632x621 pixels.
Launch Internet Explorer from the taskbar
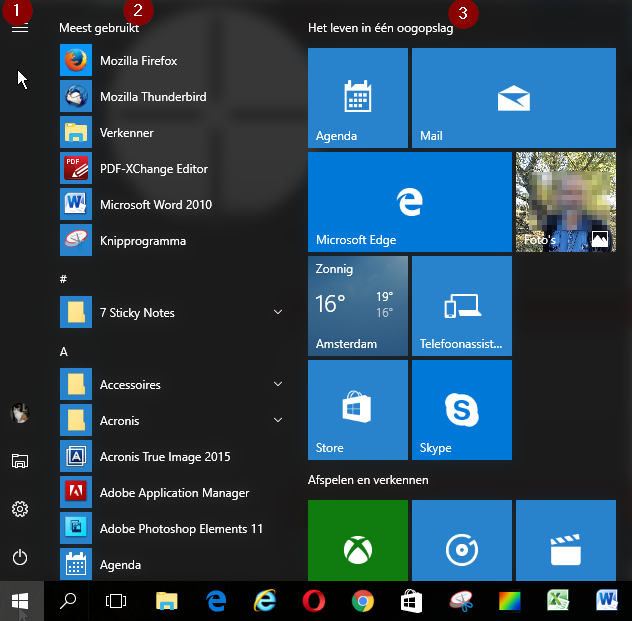[x=265, y=601]
